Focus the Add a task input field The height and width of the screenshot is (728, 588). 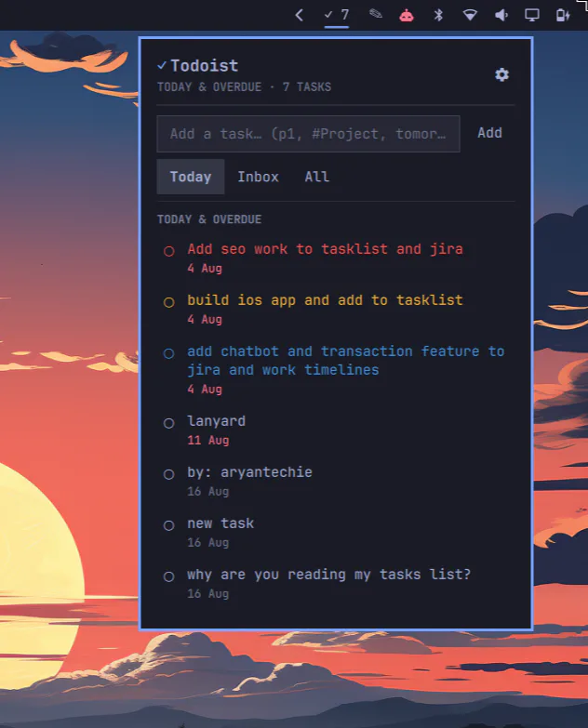308,134
